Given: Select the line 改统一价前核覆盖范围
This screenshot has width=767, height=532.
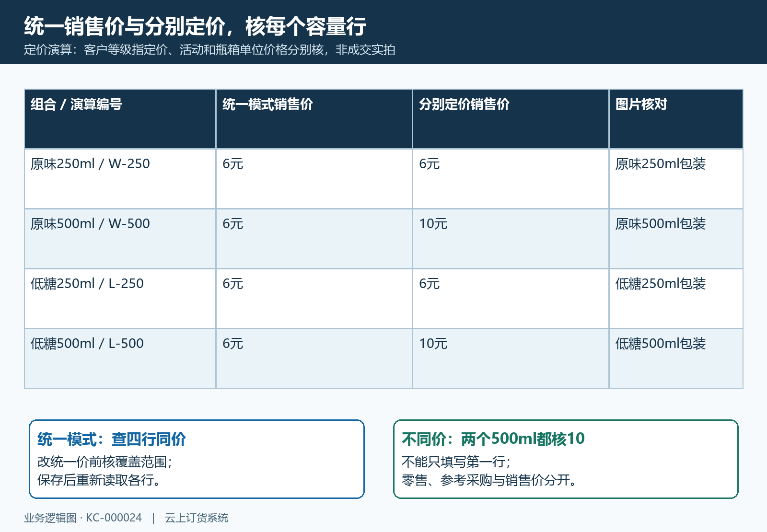Looking at the screenshot, I should click(105, 462).
